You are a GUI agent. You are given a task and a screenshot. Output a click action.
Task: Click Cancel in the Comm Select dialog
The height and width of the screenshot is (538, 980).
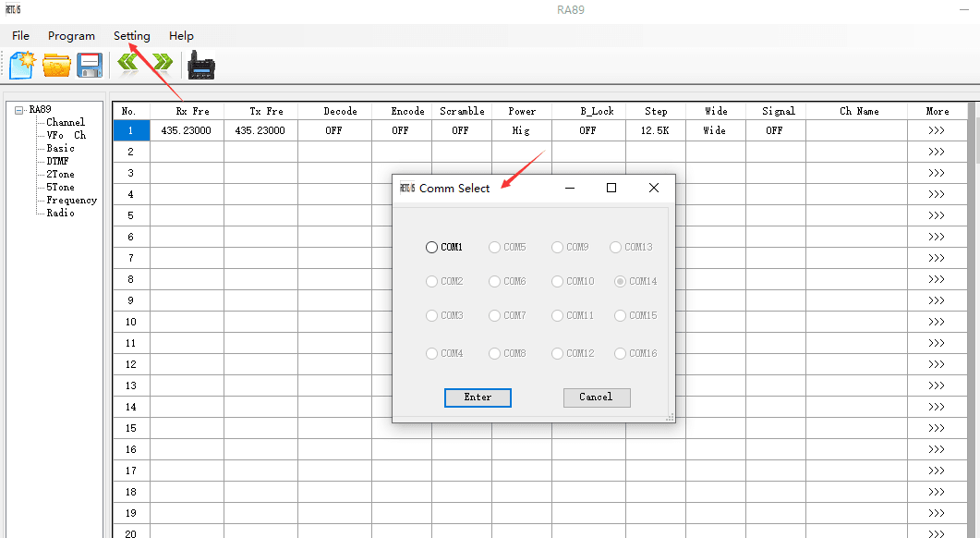click(x=596, y=397)
